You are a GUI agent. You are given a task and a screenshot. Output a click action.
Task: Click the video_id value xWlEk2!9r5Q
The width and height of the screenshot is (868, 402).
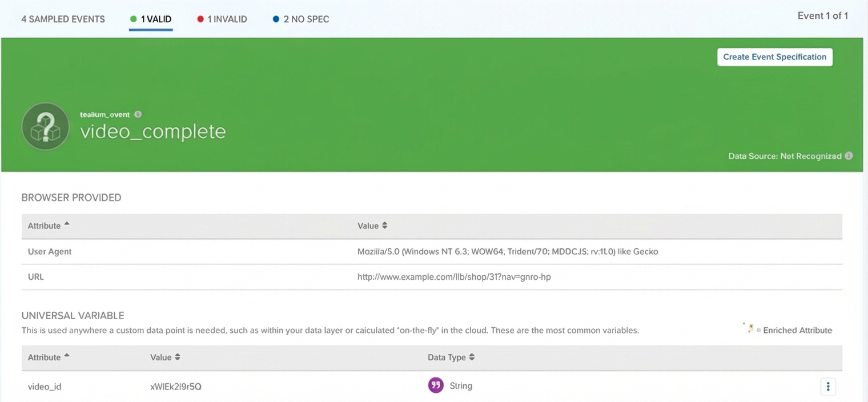176,387
